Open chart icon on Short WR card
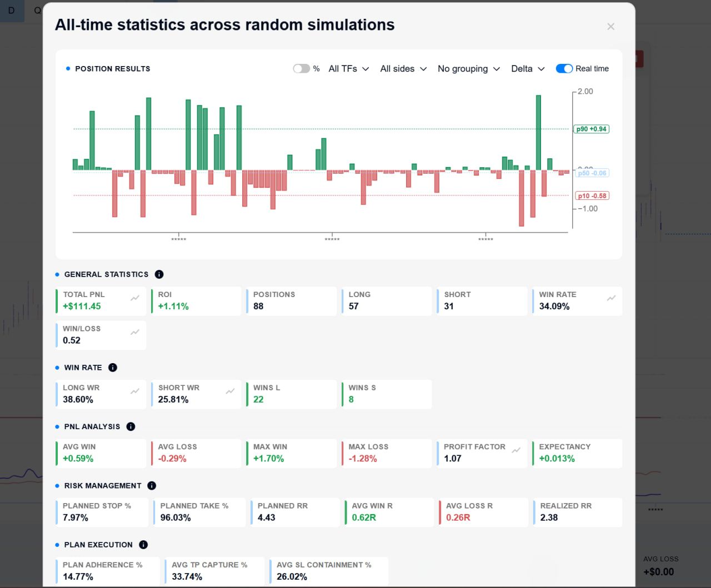This screenshot has height=588, width=711. coord(230,391)
